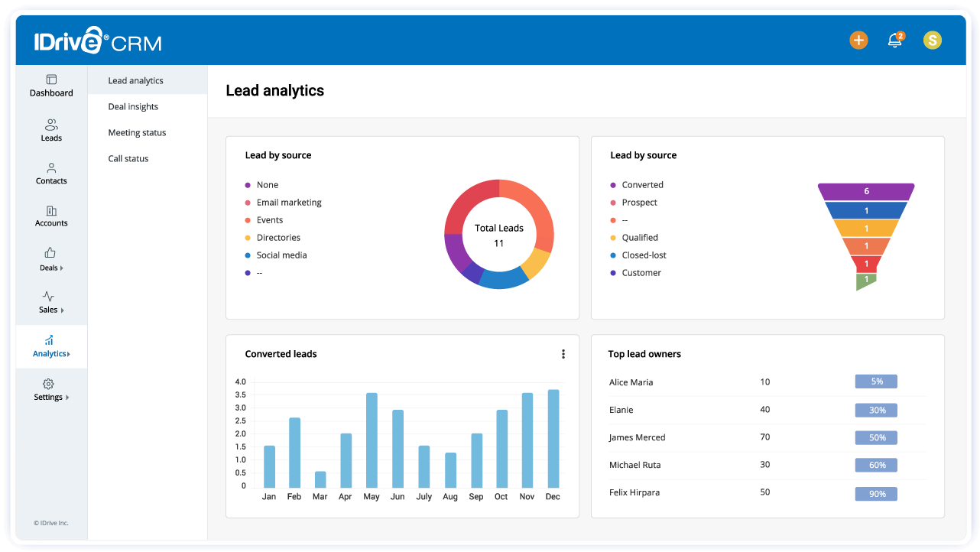Click the Converted leads card title

(x=281, y=354)
